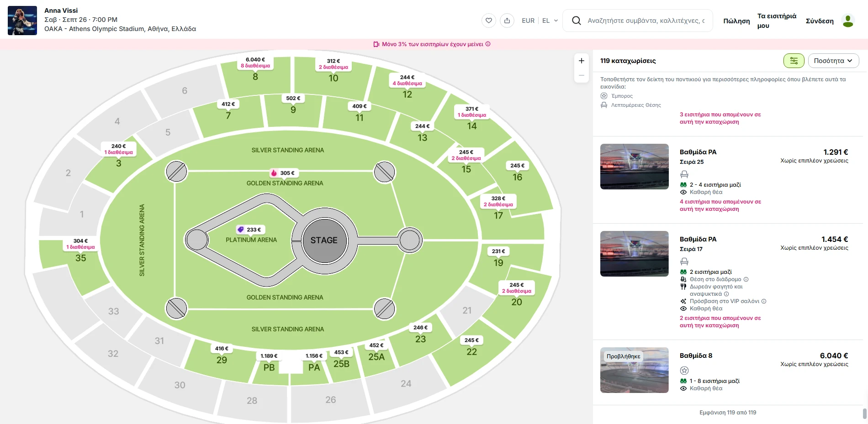
Task: Click the Σύνδεση login link
Action: pyautogui.click(x=820, y=21)
